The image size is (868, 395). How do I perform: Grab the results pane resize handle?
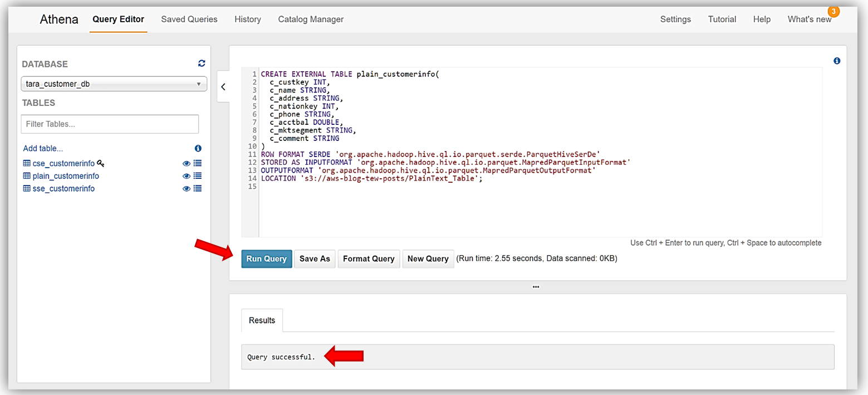536,287
